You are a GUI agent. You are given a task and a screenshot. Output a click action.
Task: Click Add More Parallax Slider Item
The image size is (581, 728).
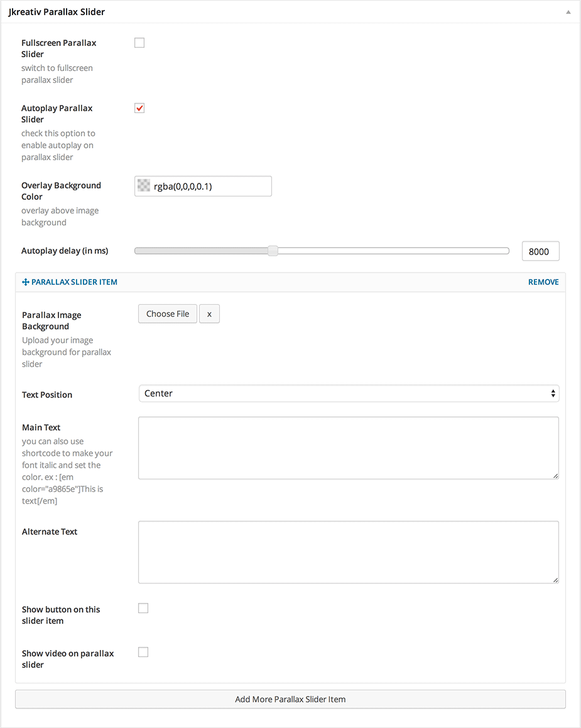(x=290, y=699)
